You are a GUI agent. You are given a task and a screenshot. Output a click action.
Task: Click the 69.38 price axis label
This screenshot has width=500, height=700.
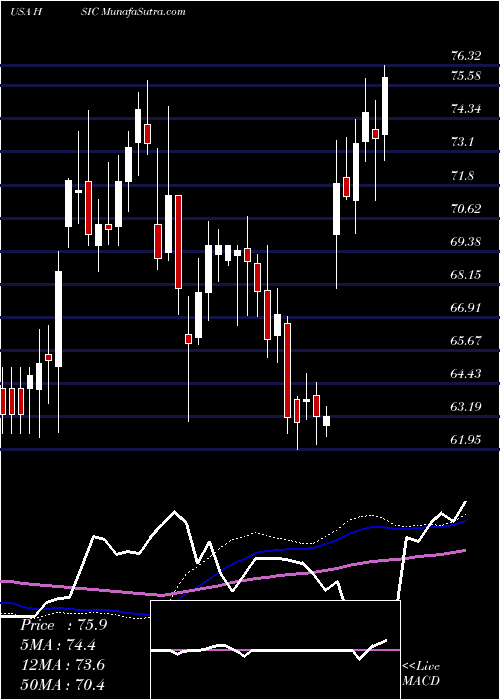[x=466, y=242]
